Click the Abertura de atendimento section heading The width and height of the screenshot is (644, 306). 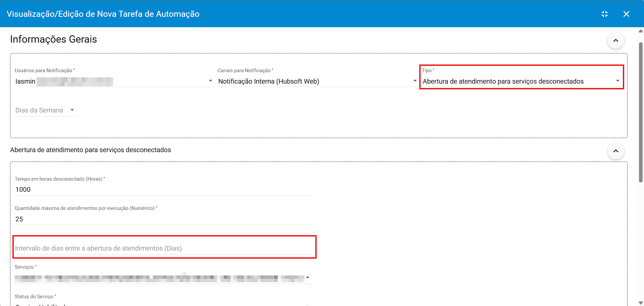click(x=91, y=150)
